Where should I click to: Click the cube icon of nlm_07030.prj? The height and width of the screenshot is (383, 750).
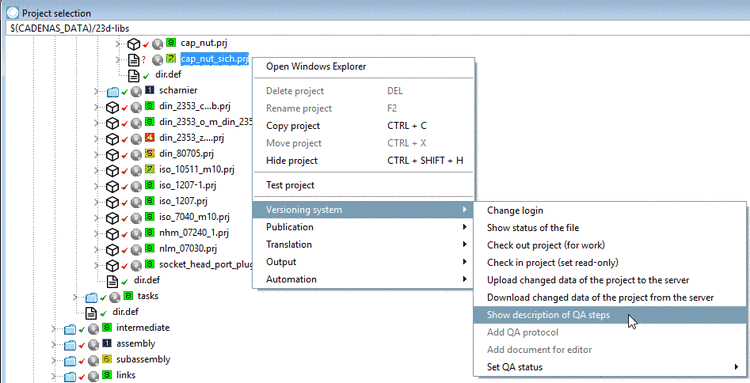pyautogui.click(x=112, y=250)
